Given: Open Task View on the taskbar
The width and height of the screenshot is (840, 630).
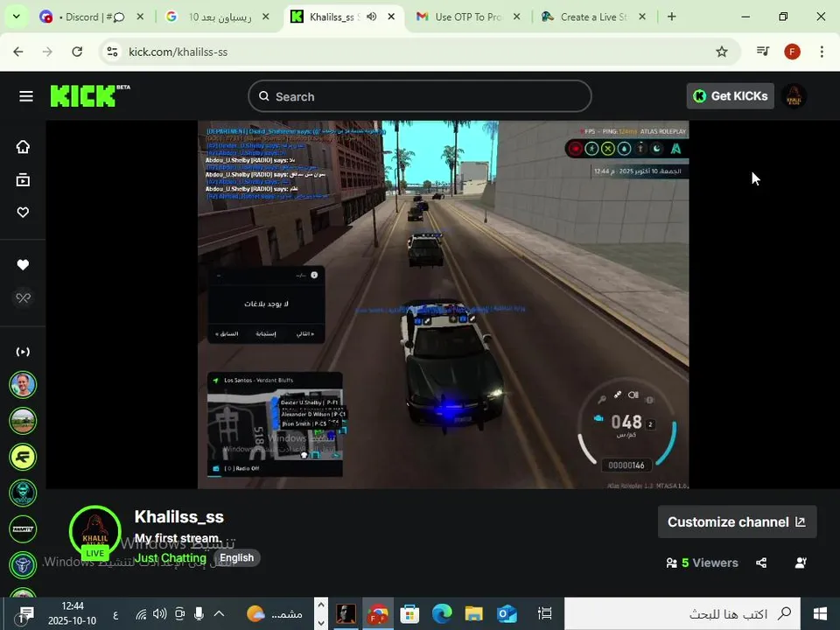Looking at the screenshot, I should pyautogui.click(x=545, y=614).
